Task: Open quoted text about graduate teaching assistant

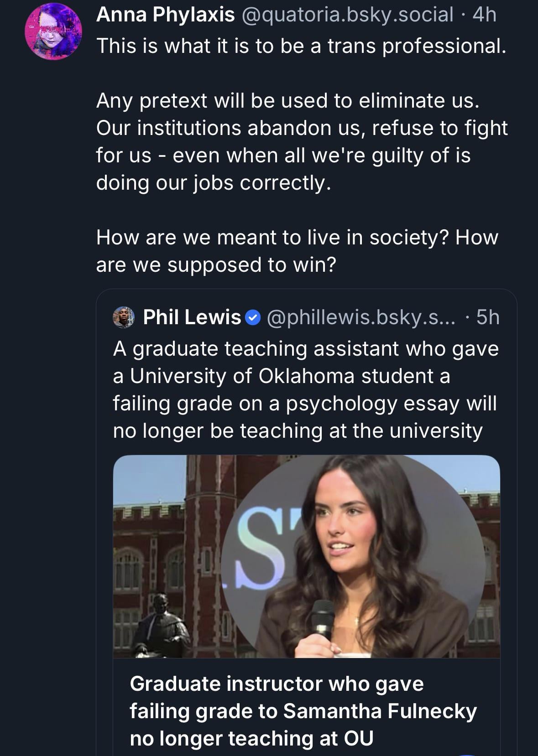Action: click(306, 390)
